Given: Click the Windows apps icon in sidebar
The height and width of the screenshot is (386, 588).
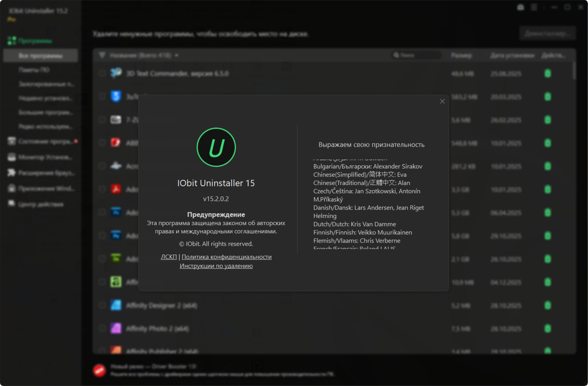Looking at the screenshot, I should pyautogui.click(x=12, y=188).
